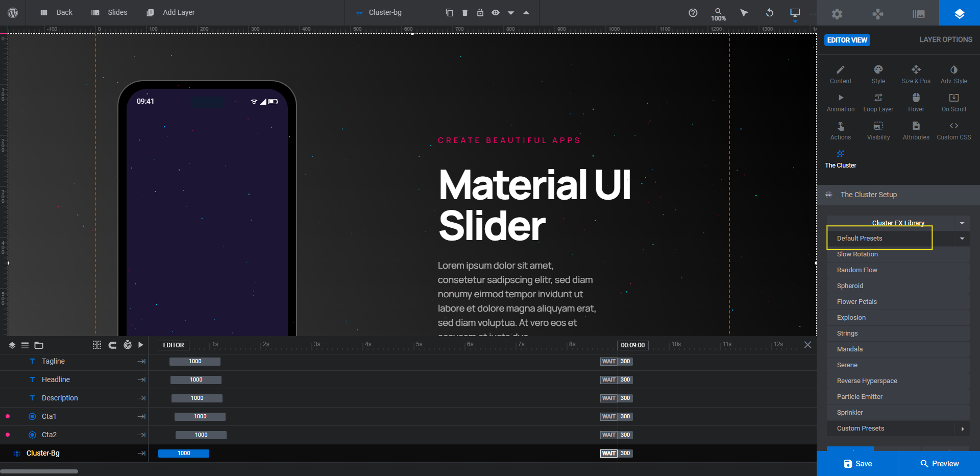
Task: Toggle Cluster-bg layer visibility eye
Action: (496, 12)
